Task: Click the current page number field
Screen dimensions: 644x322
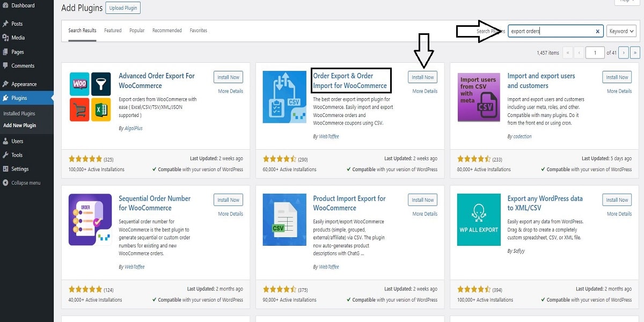Action: click(x=595, y=53)
